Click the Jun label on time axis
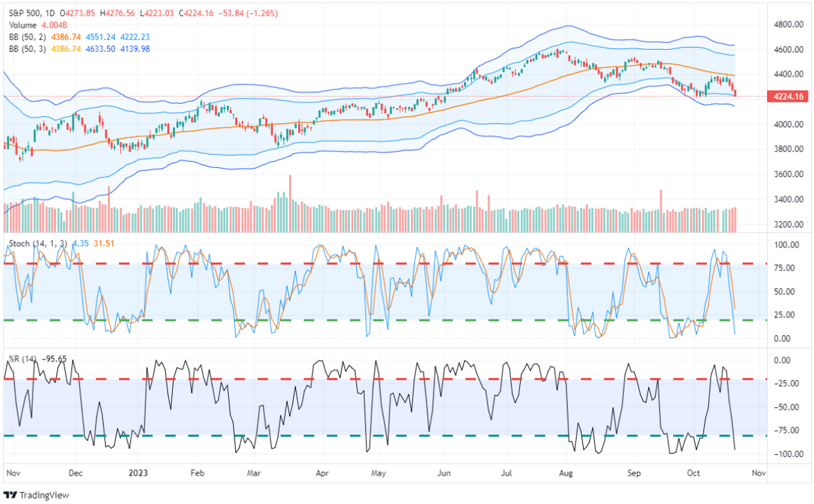The image size is (814, 504). [444, 473]
